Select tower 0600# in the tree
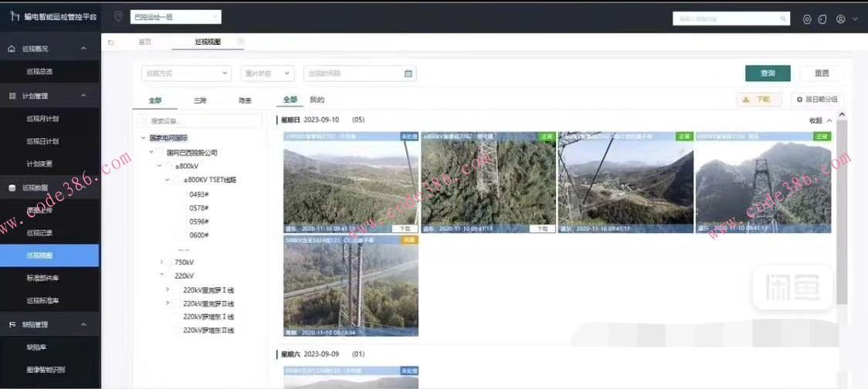The image size is (868, 389). point(198,235)
